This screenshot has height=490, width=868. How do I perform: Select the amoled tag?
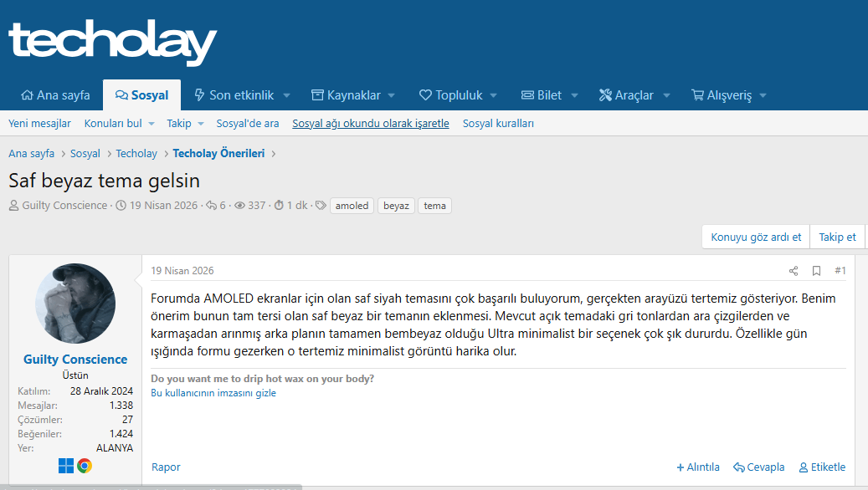(x=352, y=206)
